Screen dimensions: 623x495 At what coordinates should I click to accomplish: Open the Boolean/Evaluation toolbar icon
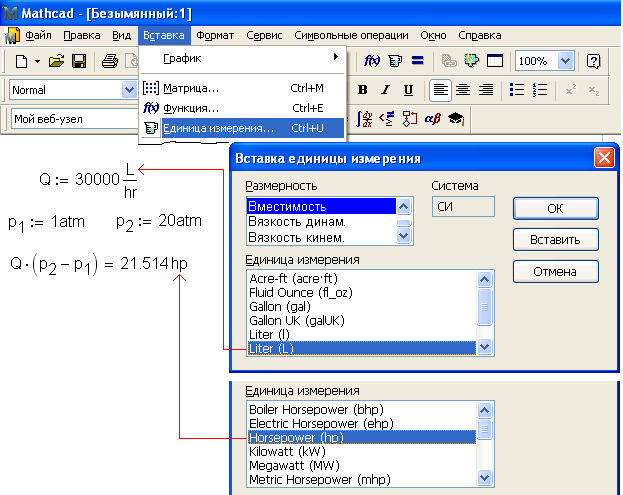pos(387,118)
